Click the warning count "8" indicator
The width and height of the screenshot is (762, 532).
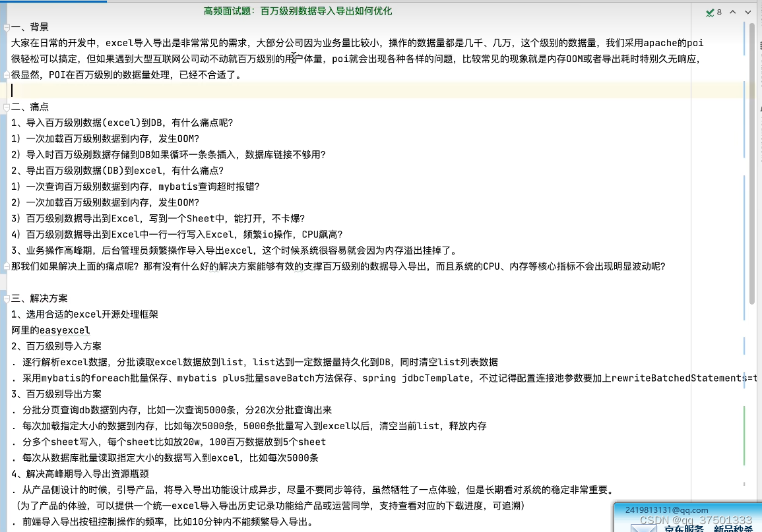coord(718,12)
